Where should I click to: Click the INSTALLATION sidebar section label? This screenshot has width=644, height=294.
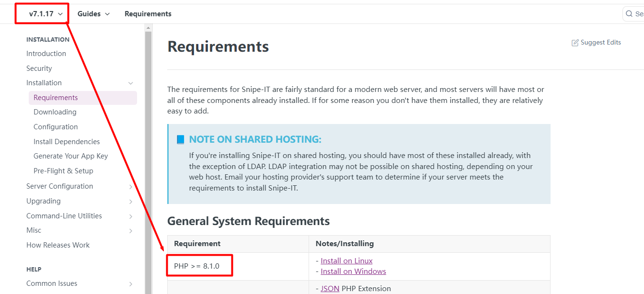pyautogui.click(x=48, y=40)
